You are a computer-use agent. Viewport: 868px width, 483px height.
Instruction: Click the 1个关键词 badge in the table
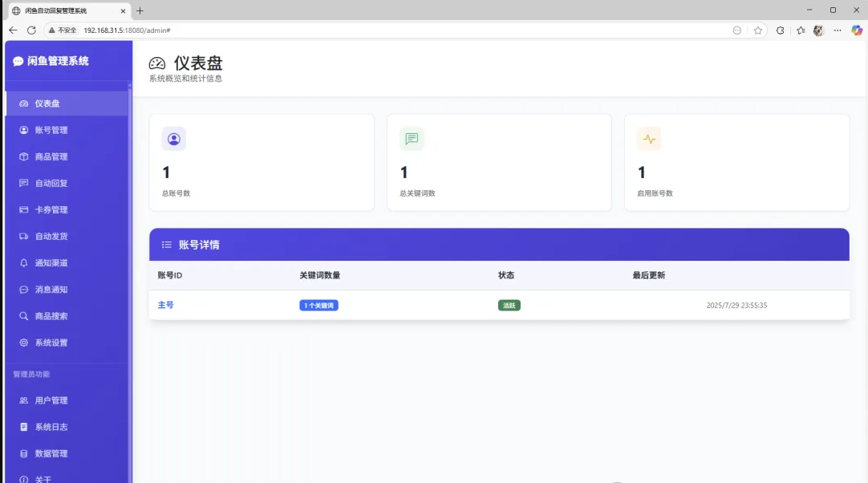click(x=318, y=305)
